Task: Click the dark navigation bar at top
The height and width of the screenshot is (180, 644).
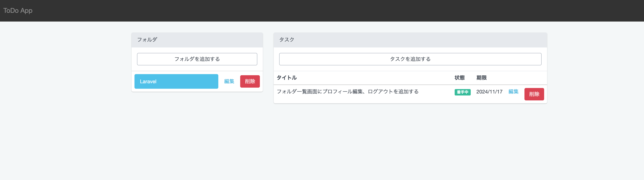Action: coord(322,11)
